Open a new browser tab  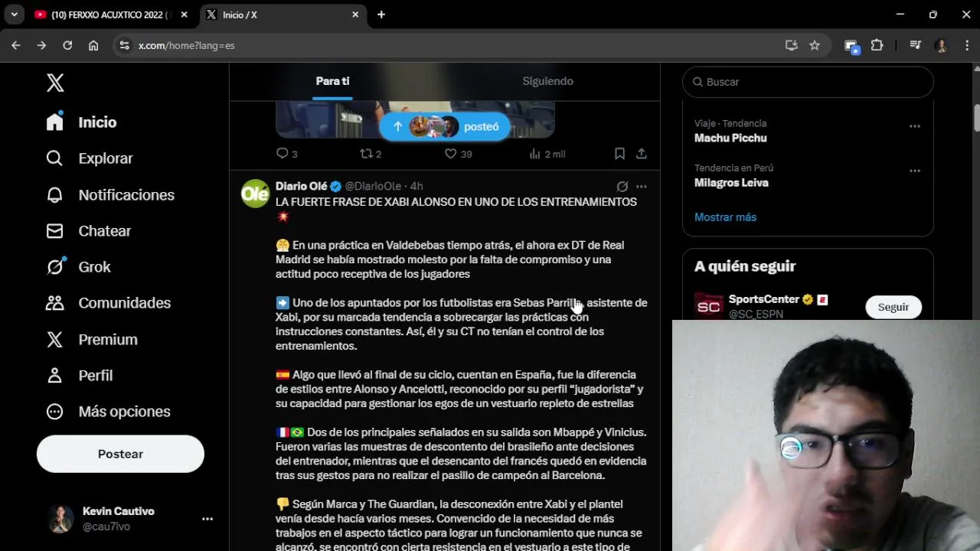pyautogui.click(x=381, y=15)
